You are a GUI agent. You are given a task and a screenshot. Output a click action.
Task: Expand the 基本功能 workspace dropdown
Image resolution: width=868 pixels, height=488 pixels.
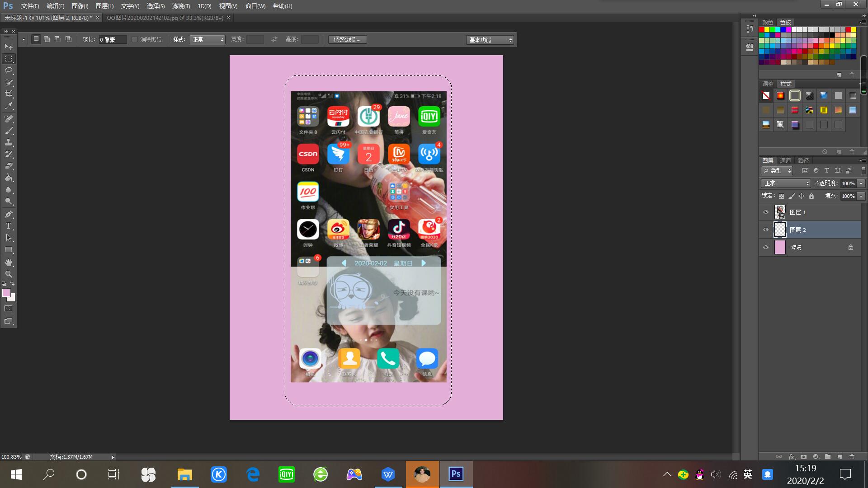click(491, 40)
